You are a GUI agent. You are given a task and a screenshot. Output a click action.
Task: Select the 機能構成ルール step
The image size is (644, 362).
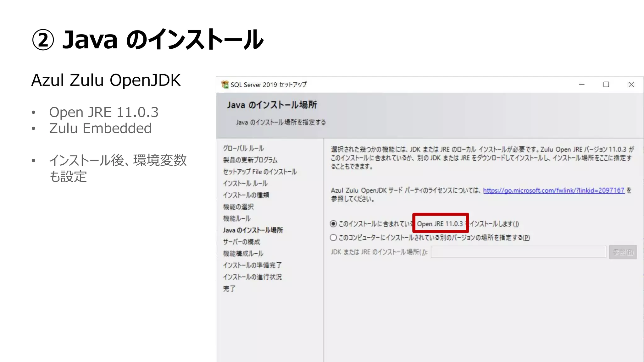[x=243, y=253]
